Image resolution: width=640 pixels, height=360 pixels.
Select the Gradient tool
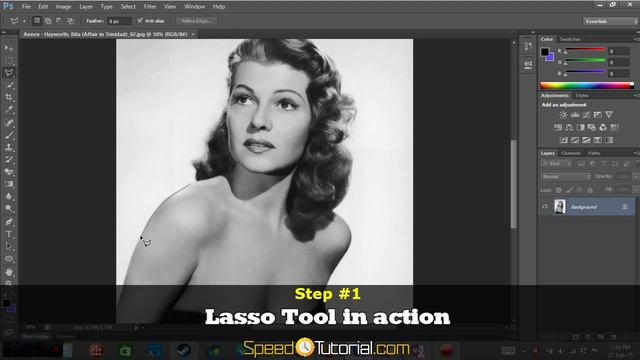coord(9,184)
